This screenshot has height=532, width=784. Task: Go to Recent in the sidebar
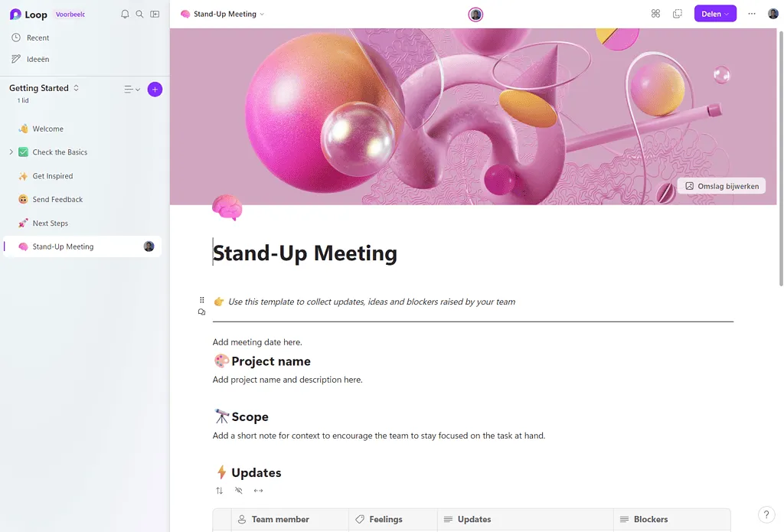click(x=38, y=38)
